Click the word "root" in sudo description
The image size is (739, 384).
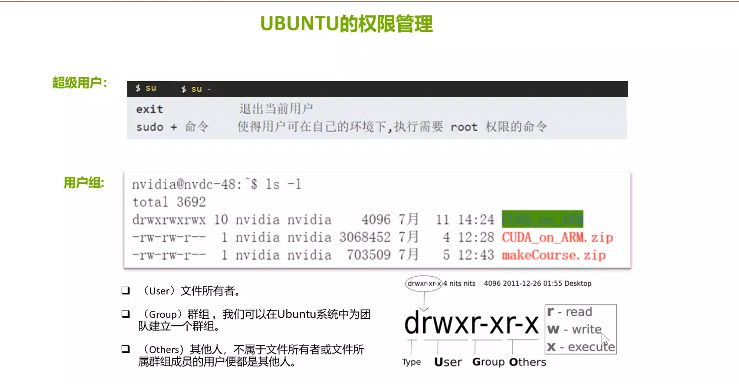tap(464, 127)
